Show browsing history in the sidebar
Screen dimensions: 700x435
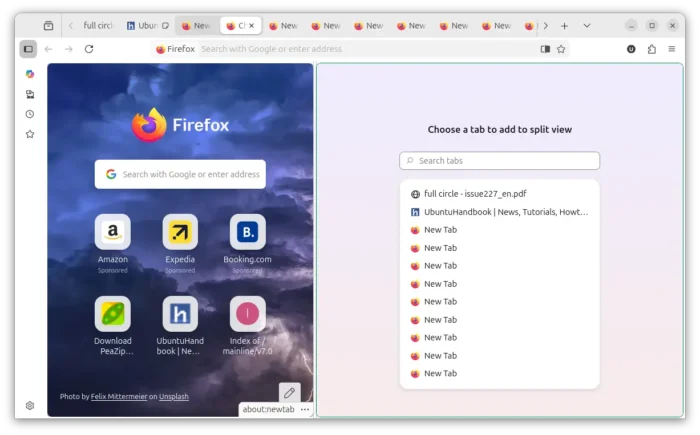[x=29, y=114]
